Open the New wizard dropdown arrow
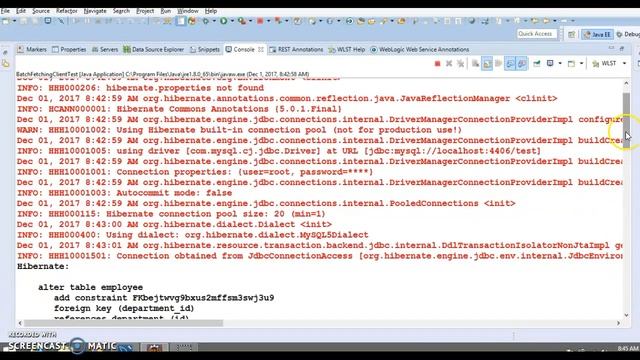Screen dimensions: 640x360 (13, 21)
